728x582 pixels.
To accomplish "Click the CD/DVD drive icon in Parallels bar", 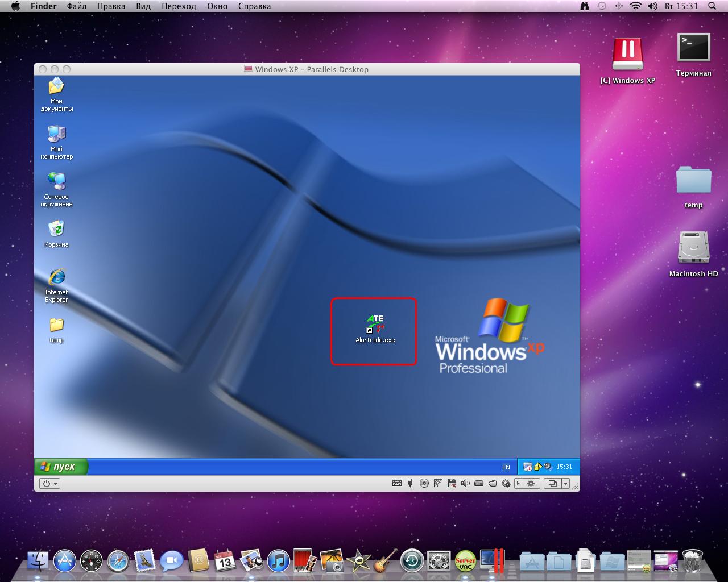I will pos(424,484).
